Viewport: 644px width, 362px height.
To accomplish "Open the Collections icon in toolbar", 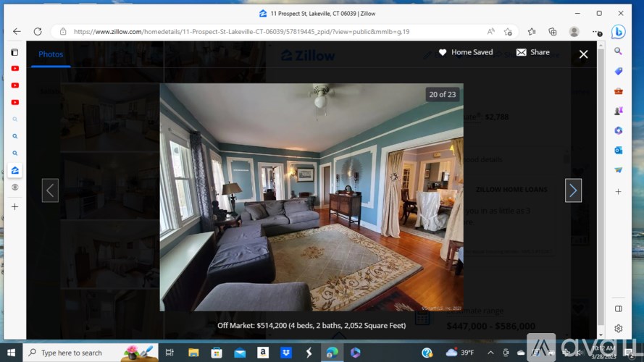I will point(553,32).
